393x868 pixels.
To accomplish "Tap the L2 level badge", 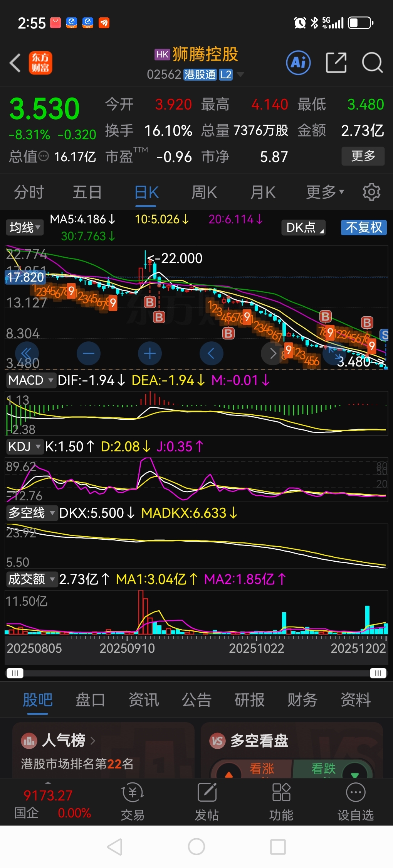I will [226, 74].
